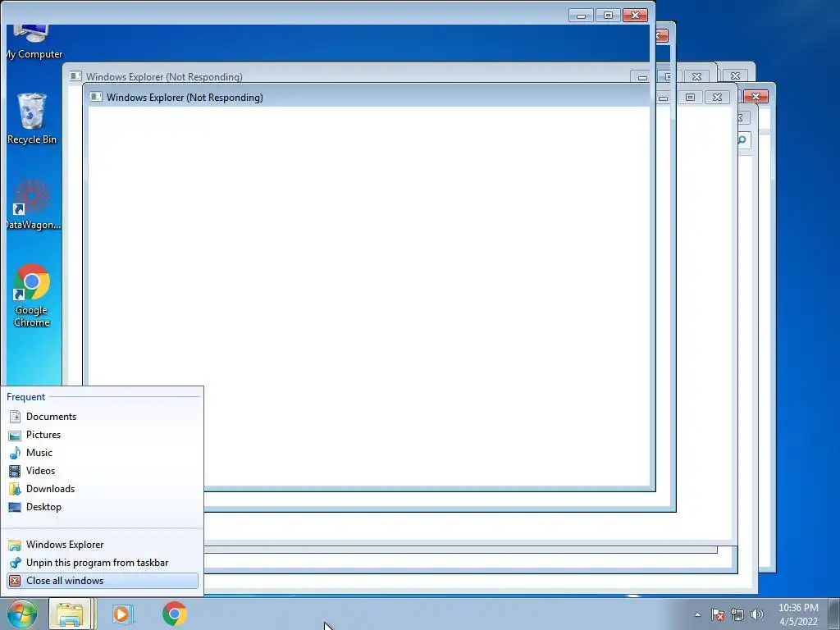Screen dimensions: 840x630
Task: Close the front Windows Explorer (Not Responding) window
Action: pos(717,97)
